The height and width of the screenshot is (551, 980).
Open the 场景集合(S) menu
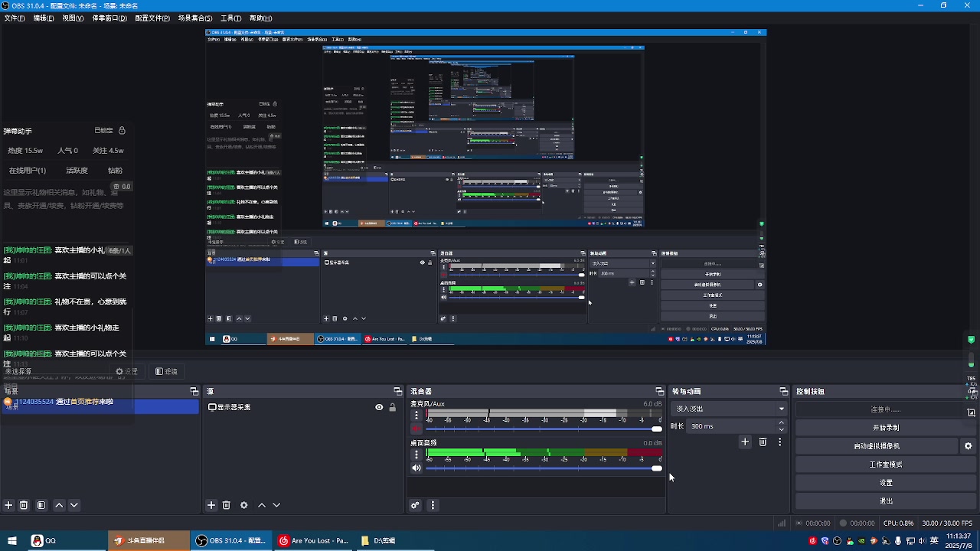[x=195, y=18]
